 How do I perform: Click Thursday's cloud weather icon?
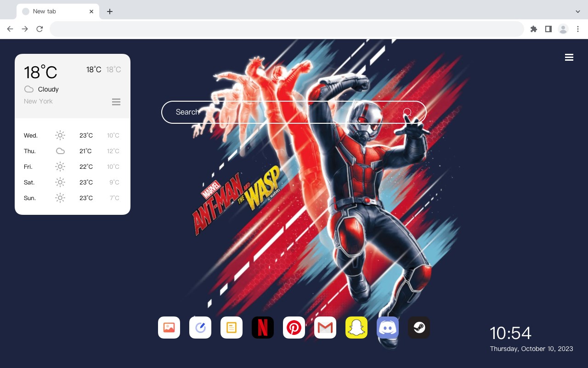pyautogui.click(x=60, y=151)
